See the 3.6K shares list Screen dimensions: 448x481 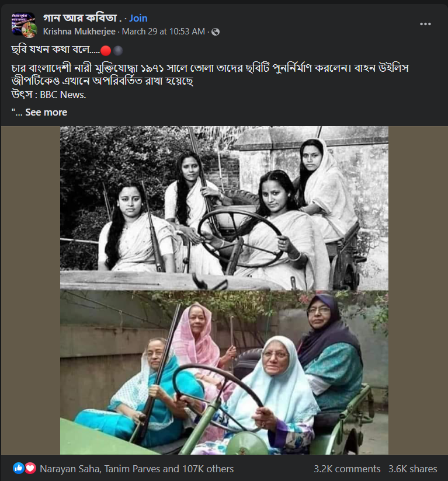coord(414,468)
